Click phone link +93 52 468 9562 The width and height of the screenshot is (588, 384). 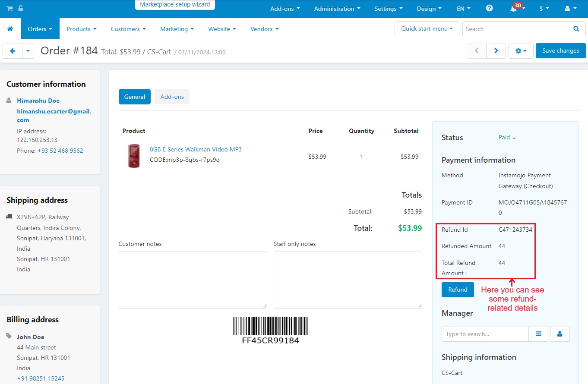[60, 151]
